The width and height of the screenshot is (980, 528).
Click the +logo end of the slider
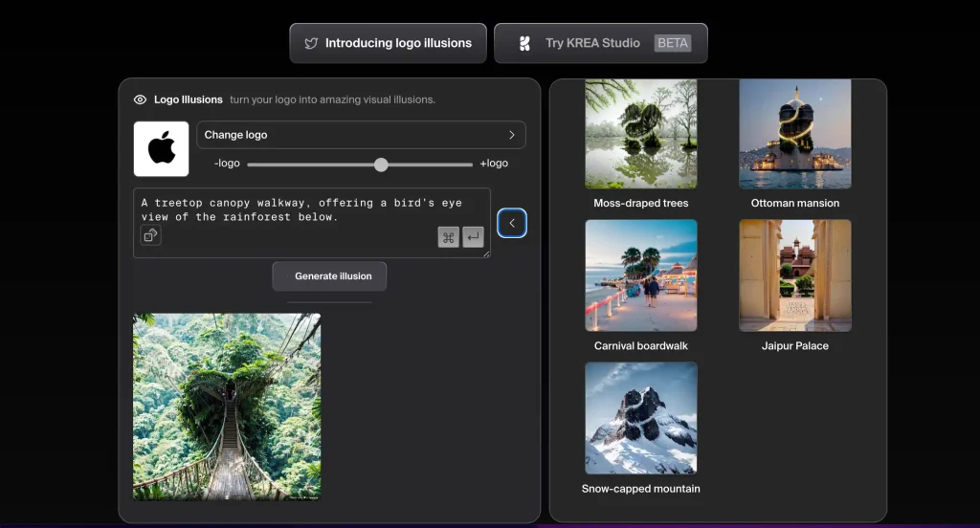coord(494,163)
